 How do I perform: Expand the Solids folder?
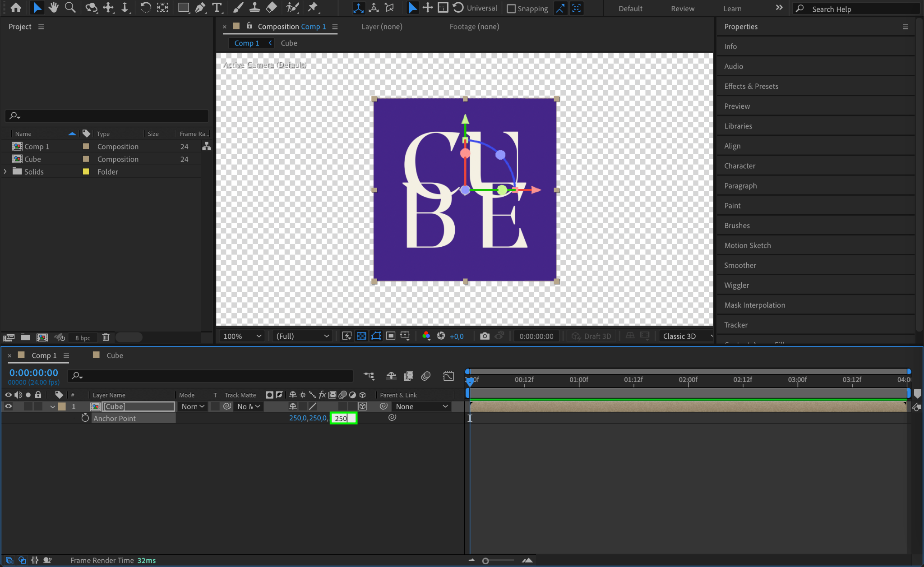[5, 172]
